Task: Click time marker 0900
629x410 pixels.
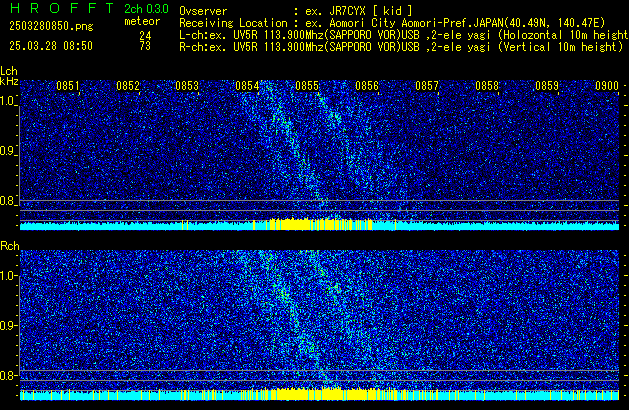Action: [x=607, y=86]
